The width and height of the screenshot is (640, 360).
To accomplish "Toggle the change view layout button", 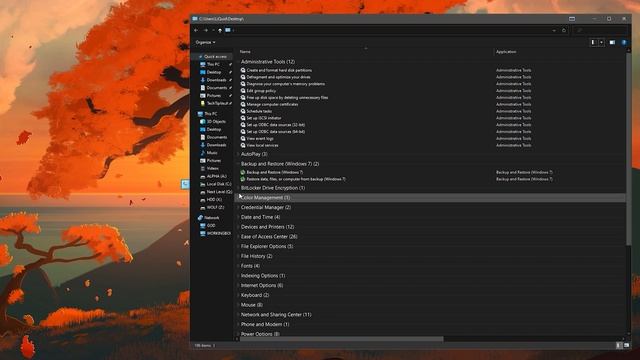I will point(594,42).
